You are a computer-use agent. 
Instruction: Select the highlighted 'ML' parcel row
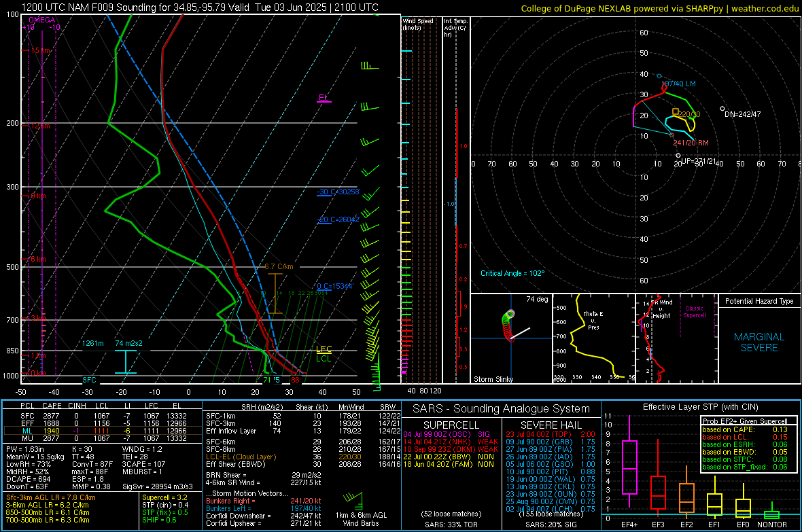click(103, 431)
